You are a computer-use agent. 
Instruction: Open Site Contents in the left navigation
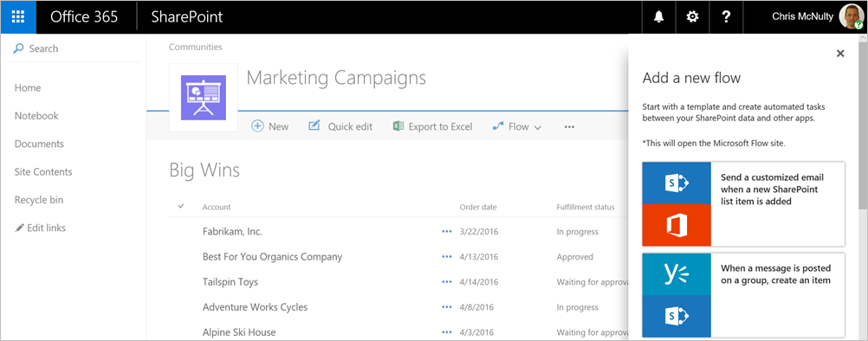43,172
